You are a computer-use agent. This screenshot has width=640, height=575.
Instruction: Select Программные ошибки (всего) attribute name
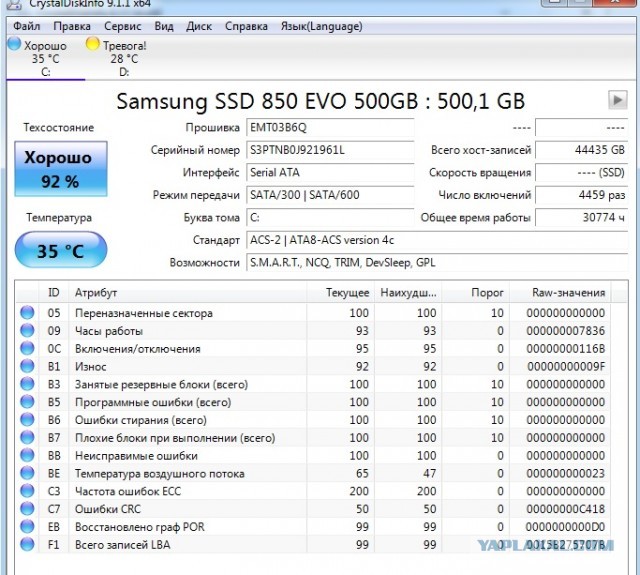[153, 402]
